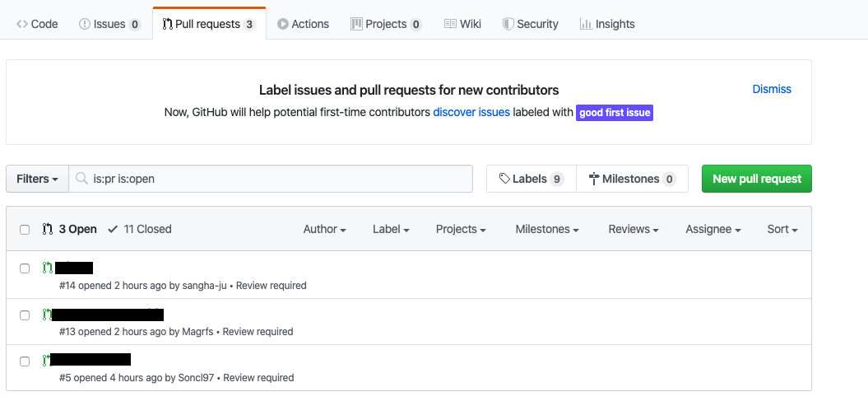Click the checkmark icon beside Closed
This screenshot has width=868, height=415.
(113, 229)
